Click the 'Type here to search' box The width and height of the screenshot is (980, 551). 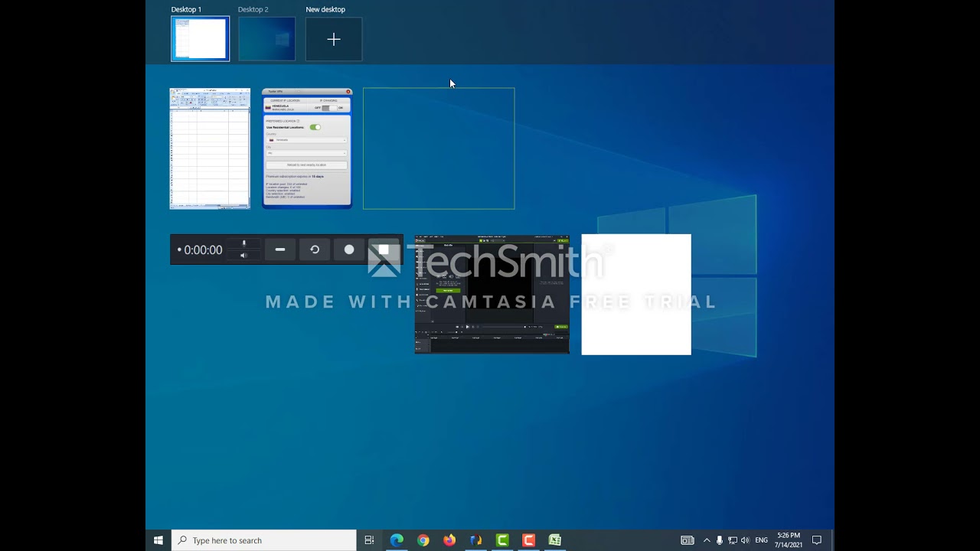click(264, 540)
